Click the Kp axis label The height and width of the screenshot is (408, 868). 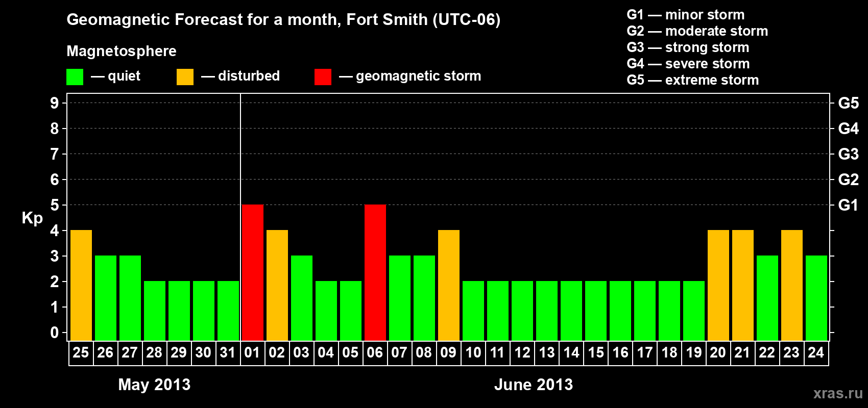click(x=32, y=218)
